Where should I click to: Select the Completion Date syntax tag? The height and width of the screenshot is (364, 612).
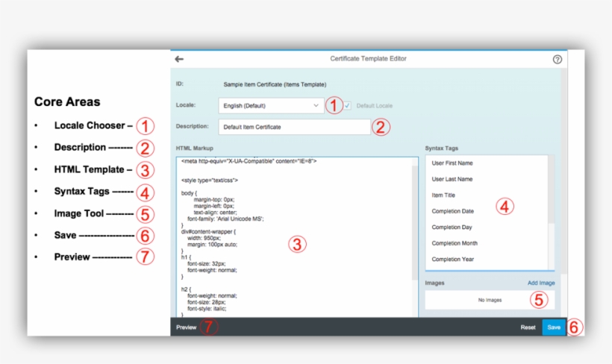pyautogui.click(x=453, y=211)
